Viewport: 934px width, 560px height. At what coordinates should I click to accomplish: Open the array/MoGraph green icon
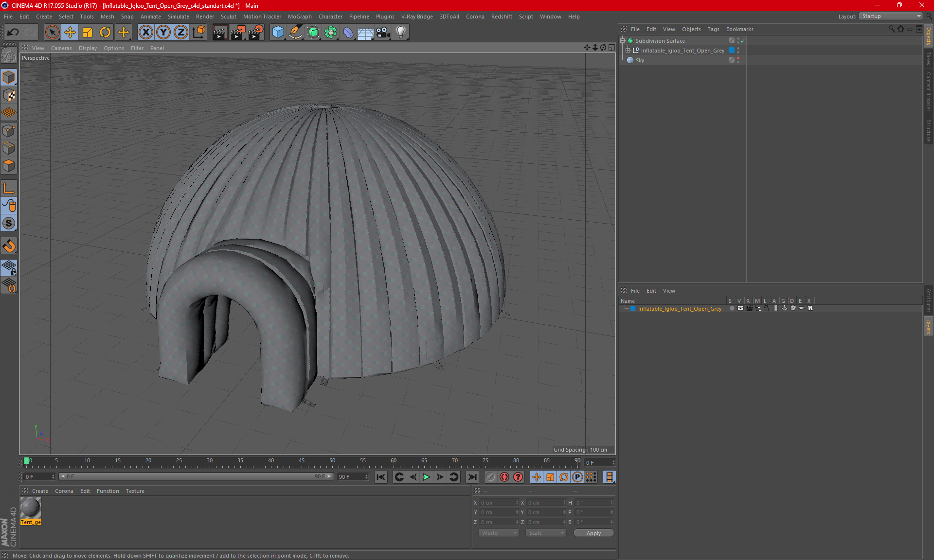pyautogui.click(x=331, y=33)
